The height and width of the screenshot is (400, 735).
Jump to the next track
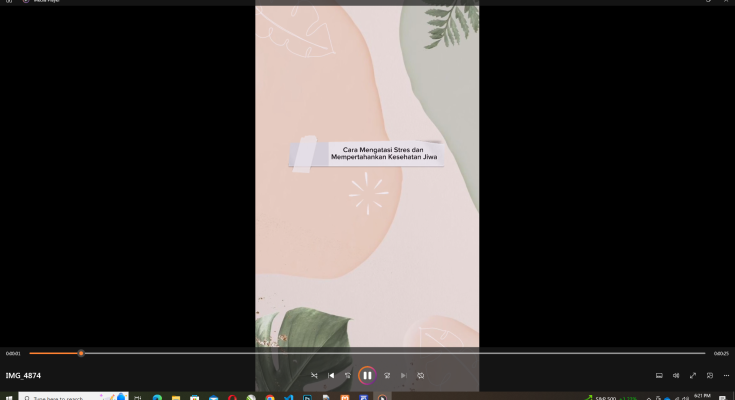click(x=403, y=376)
